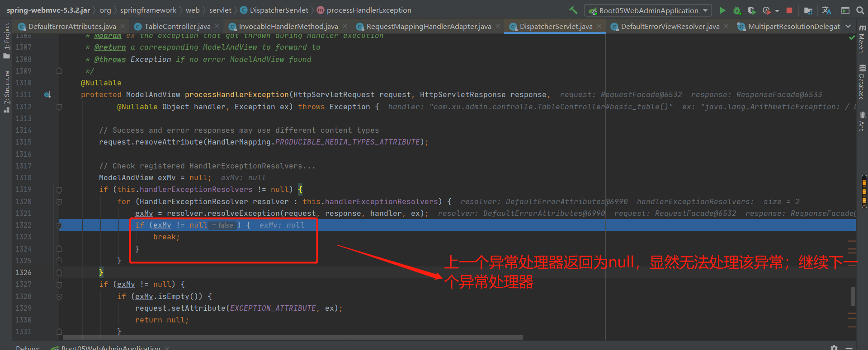This screenshot has width=868, height=350.
Task: Open the Database tool window
Action: [x=862, y=82]
